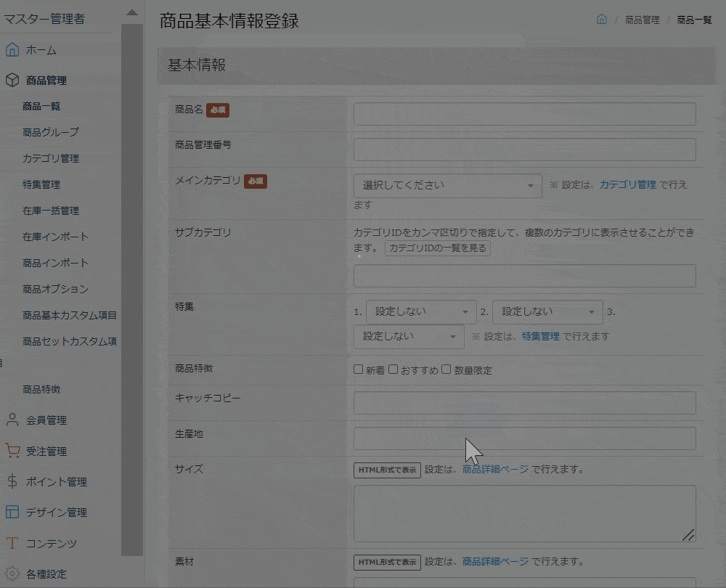Click the 生産地 input field
The width and height of the screenshot is (726, 588).
point(525,438)
